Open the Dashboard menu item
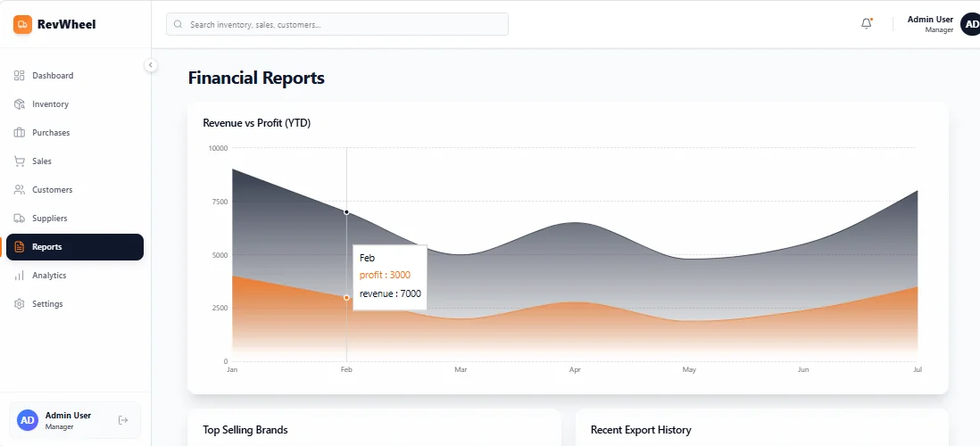 pos(75,76)
